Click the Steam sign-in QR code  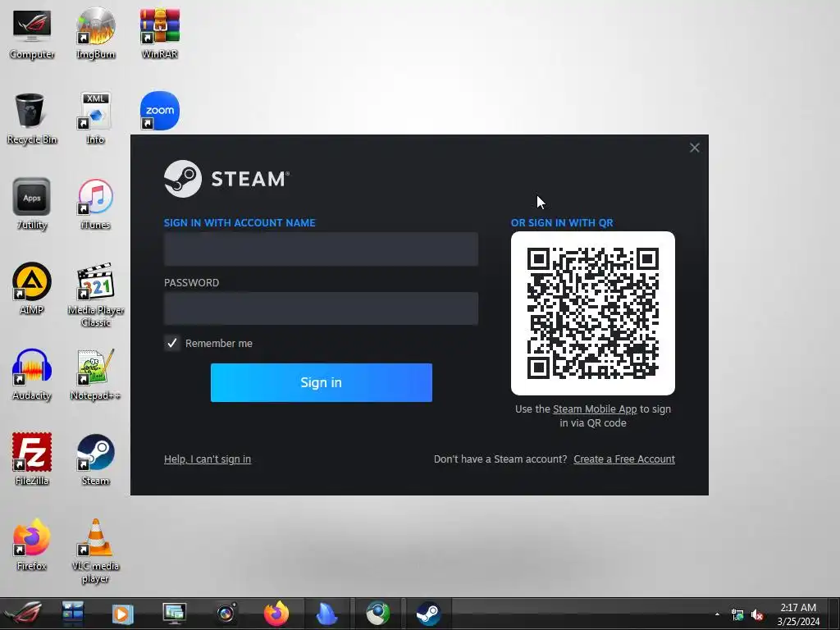click(x=593, y=313)
